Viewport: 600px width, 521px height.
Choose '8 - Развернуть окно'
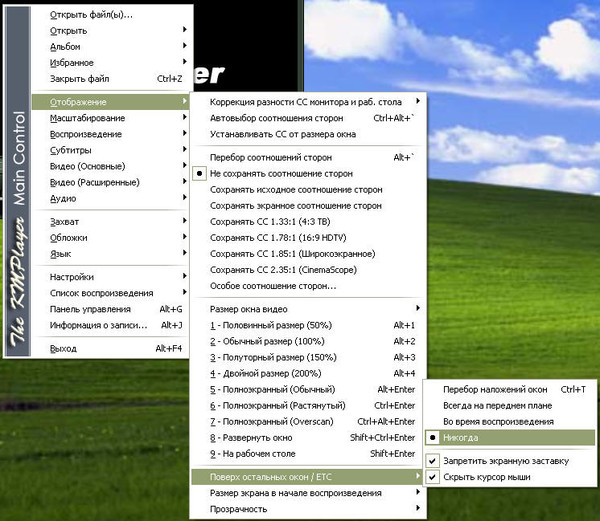pos(308,438)
